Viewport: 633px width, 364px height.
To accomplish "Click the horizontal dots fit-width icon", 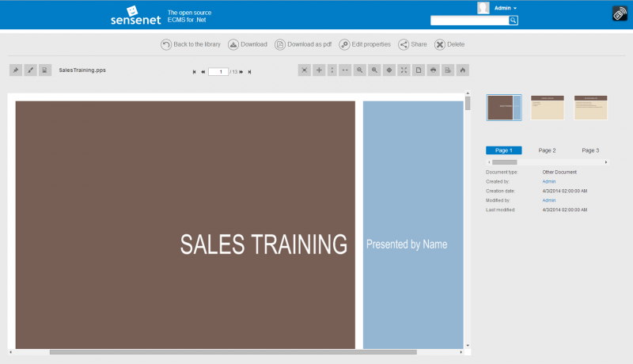I will point(345,70).
